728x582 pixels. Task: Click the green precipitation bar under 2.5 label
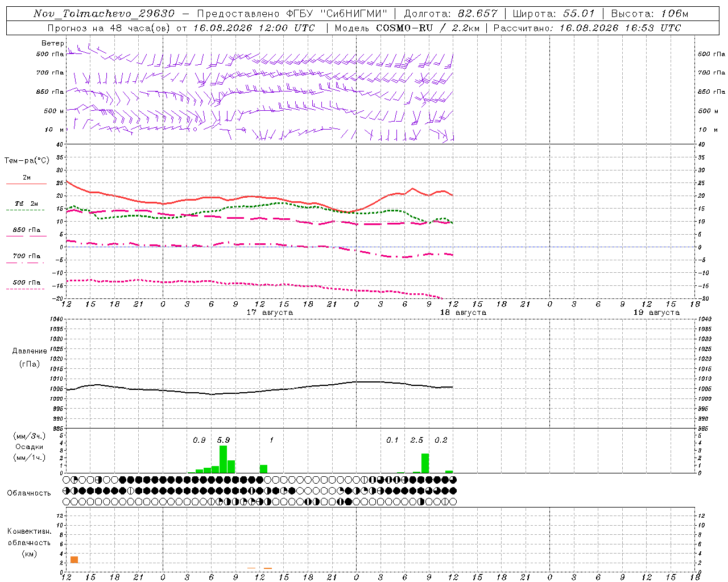(425, 463)
